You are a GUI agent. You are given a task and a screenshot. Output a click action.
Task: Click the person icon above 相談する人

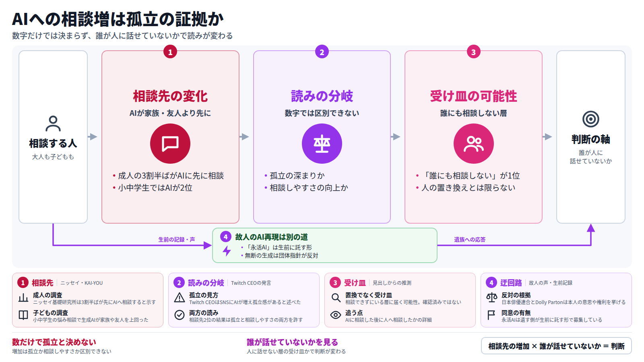pos(53,123)
